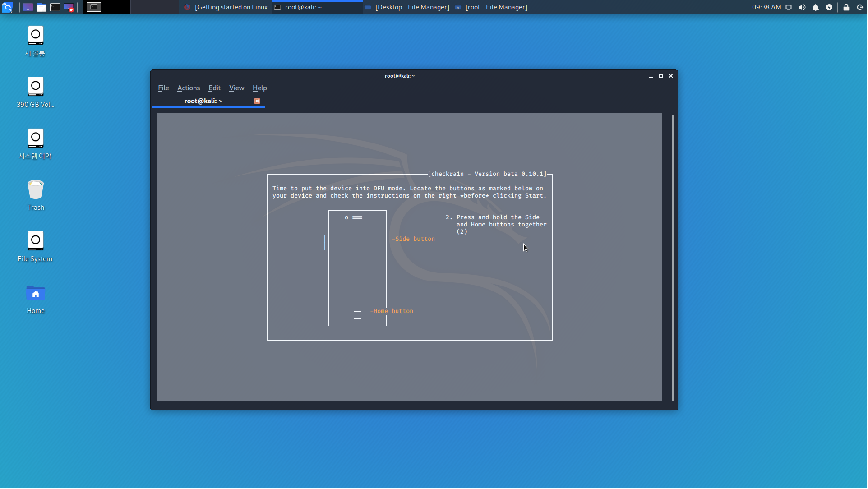Click the power manager lightning icon
868x489 pixels.
point(829,7)
